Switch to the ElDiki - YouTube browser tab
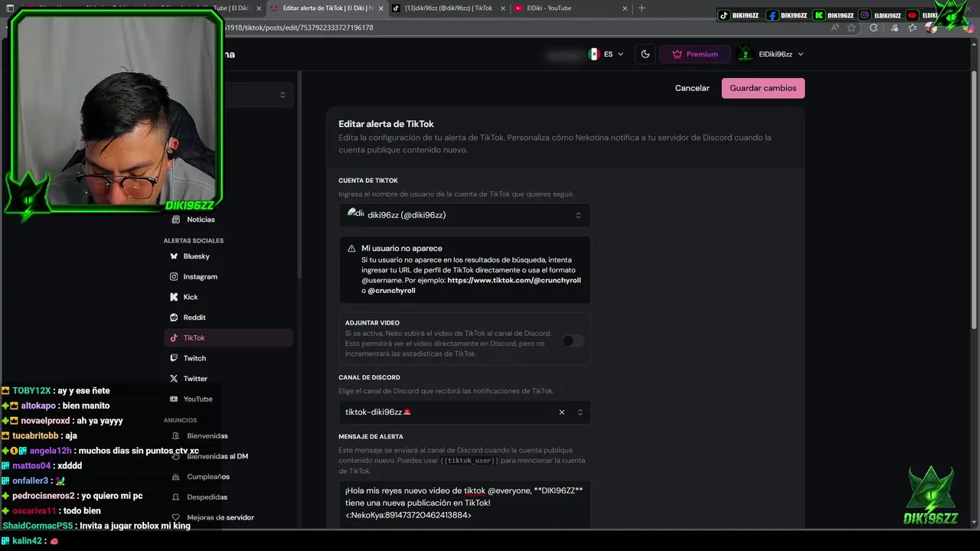Viewport: 980px width, 551px height. [x=570, y=8]
